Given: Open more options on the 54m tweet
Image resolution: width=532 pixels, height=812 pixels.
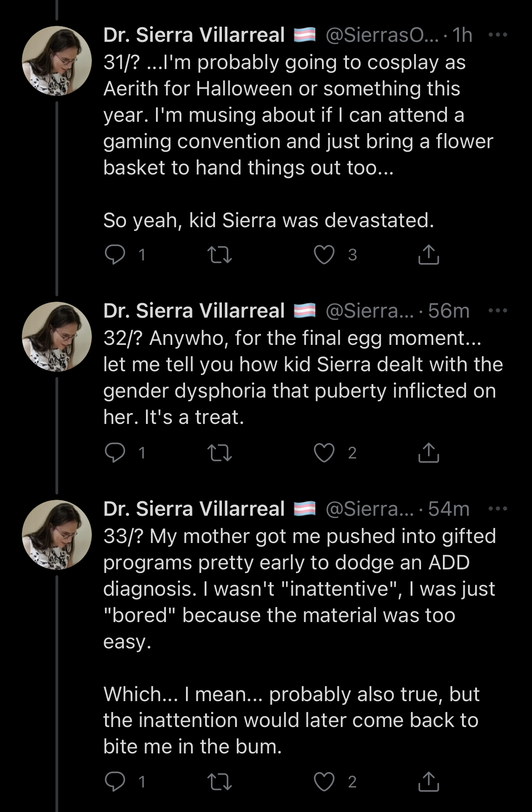Looking at the screenshot, I should 497,509.
